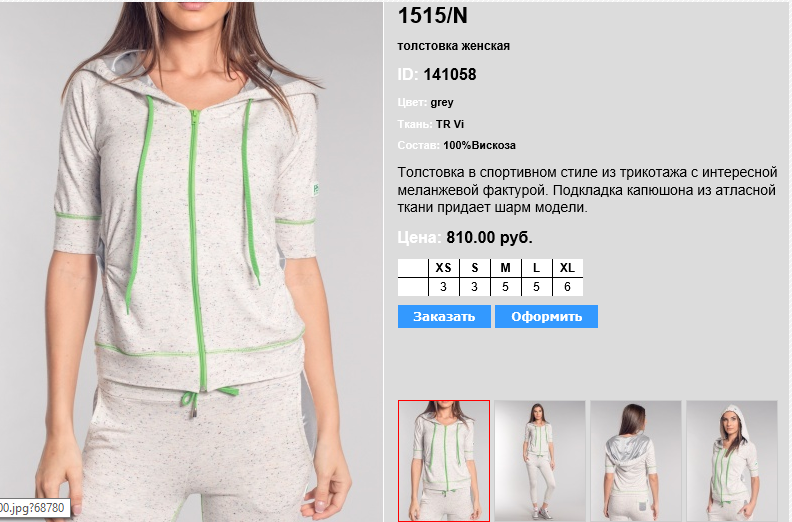792x522 pixels.
Task: Click the product title 1515/N
Action: click(x=433, y=16)
